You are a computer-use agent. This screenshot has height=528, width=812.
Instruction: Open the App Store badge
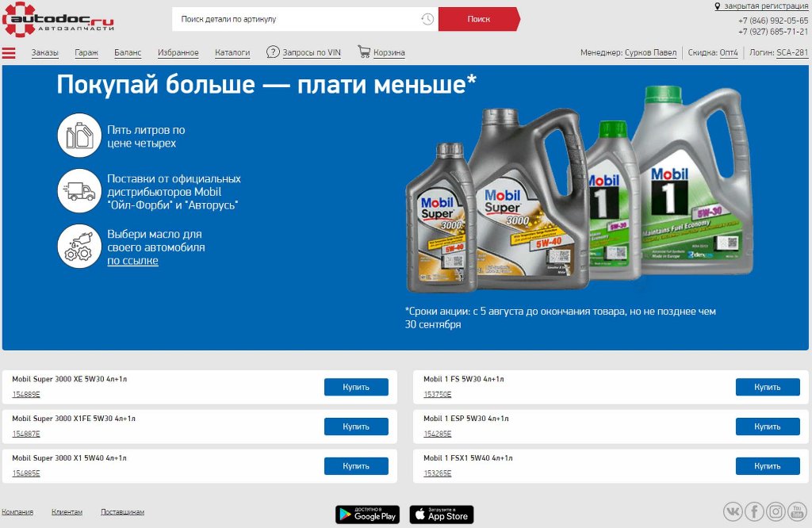[441, 515]
